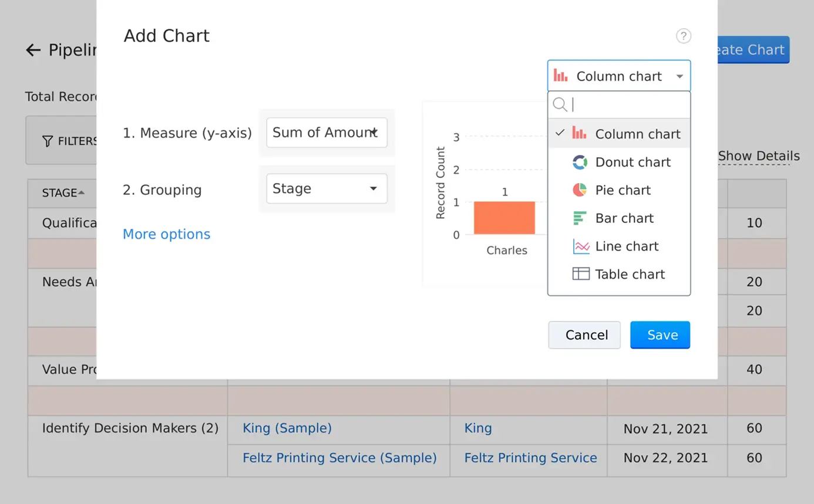Open the help question mark icon
The width and height of the screenshot is (814, 504).
684,36
